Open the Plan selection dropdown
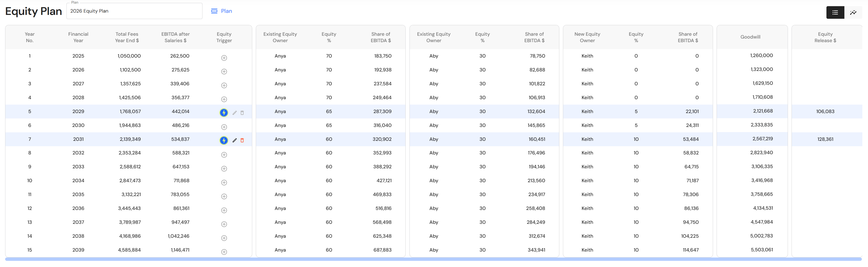 (134, 11)
